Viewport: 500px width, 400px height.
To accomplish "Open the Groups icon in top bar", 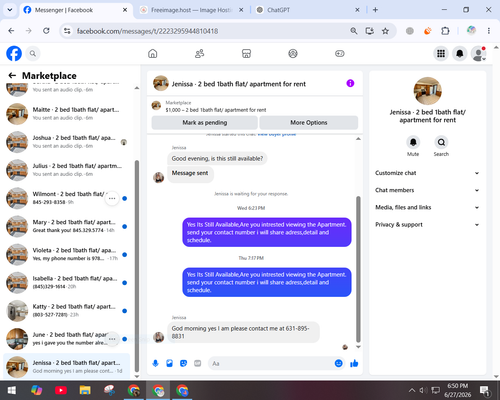I will pos(293,53).
